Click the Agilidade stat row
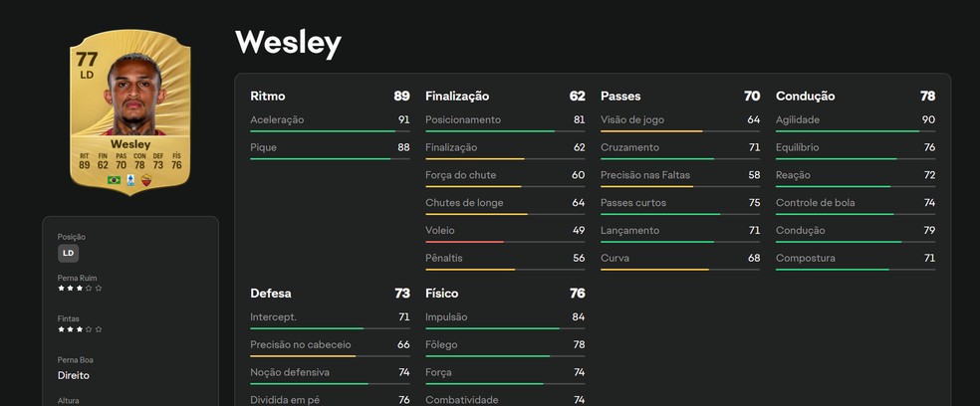980x406 pixels. pyautogui.click(x=855, y=120)
